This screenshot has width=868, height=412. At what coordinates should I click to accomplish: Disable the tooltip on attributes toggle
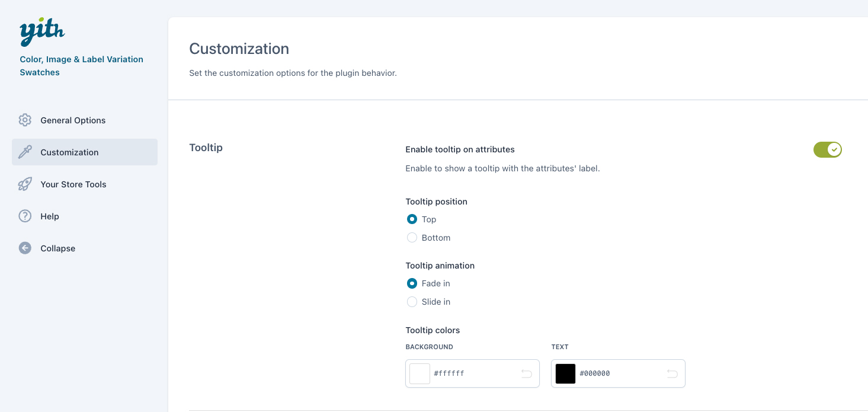827,150
